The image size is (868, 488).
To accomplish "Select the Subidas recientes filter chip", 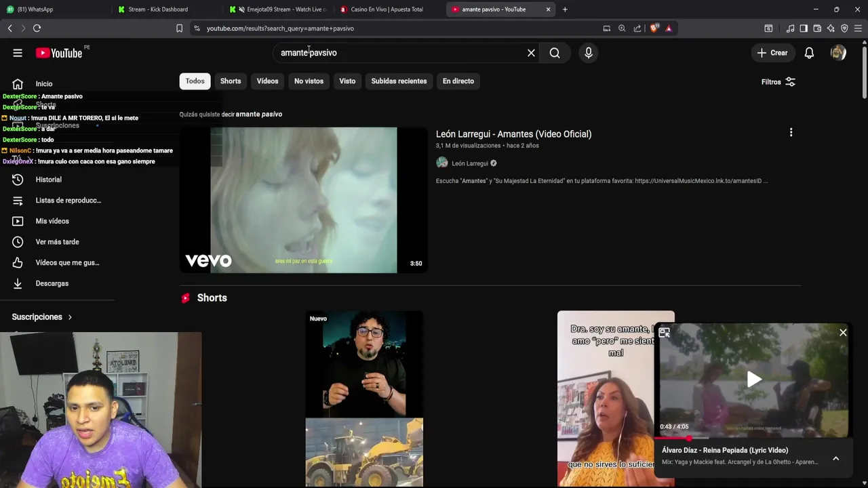I will [399, 81].
